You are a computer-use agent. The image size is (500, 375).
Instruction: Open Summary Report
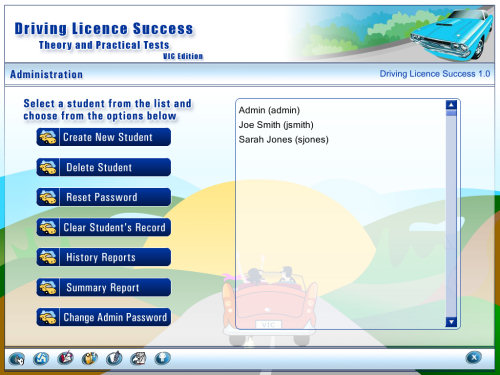click(104, 287)
